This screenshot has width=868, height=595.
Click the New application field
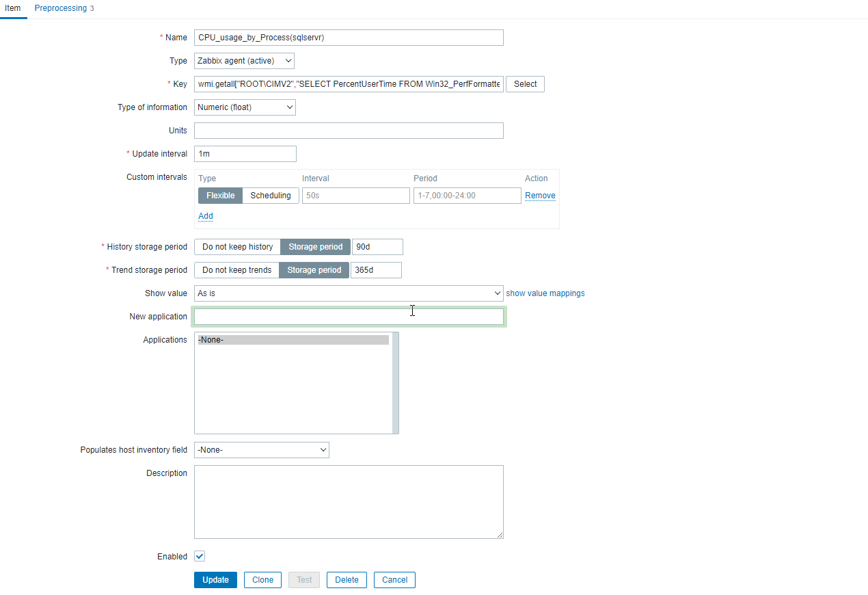[349, 317]
